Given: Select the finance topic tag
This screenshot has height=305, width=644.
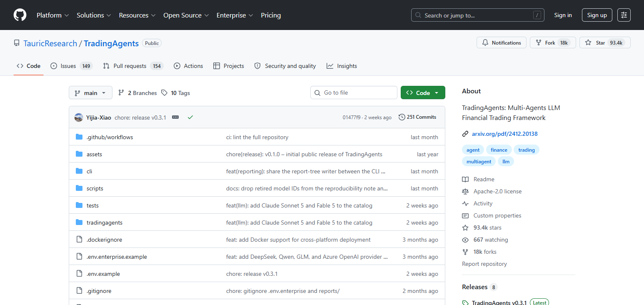Looking at the screenshot, I should point(499,150).
